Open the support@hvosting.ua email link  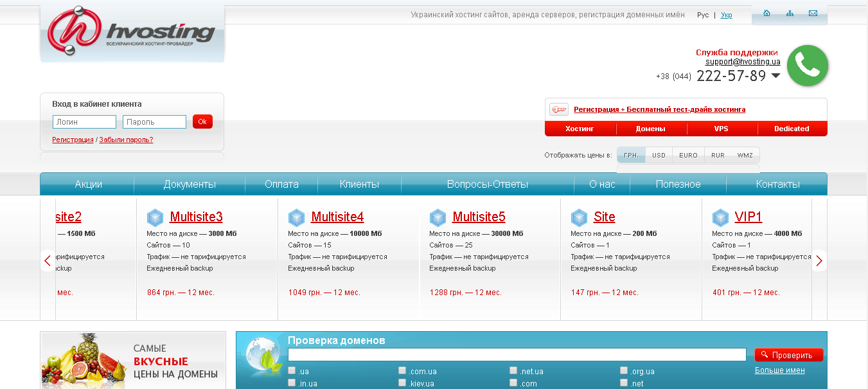pos(743,62)
